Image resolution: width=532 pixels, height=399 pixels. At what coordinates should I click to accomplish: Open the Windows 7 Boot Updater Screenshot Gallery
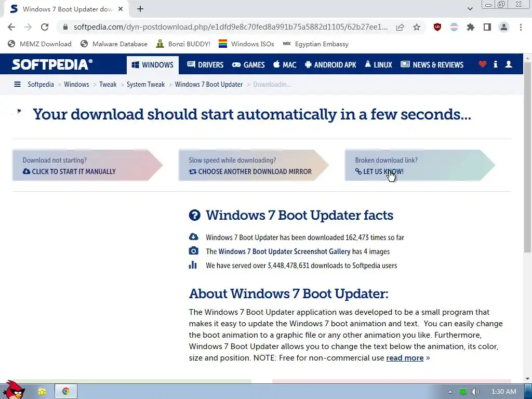[x=284, y=251]
